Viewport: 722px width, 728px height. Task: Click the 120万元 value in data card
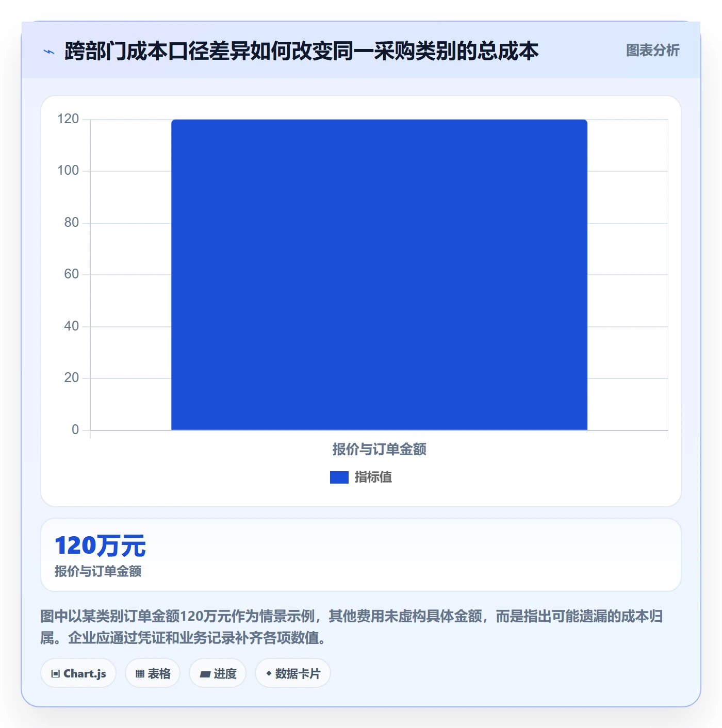pyautogui.click(x=100, y=546)
